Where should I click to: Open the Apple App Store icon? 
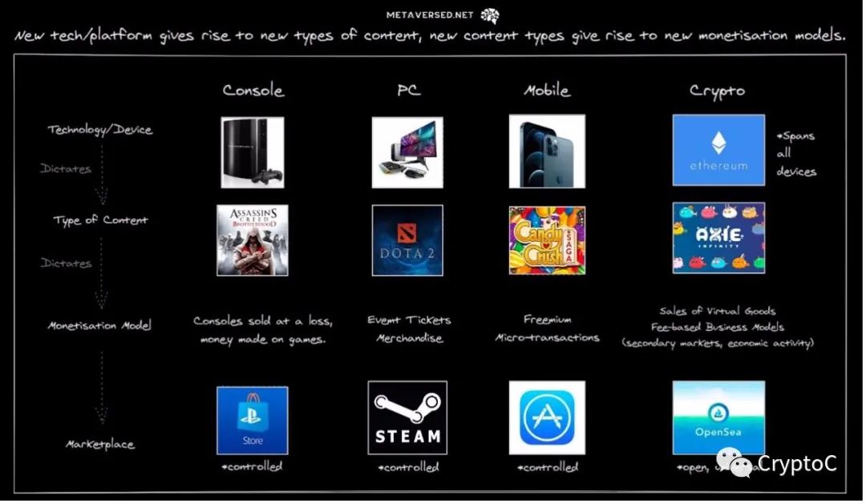coord(546,417)
